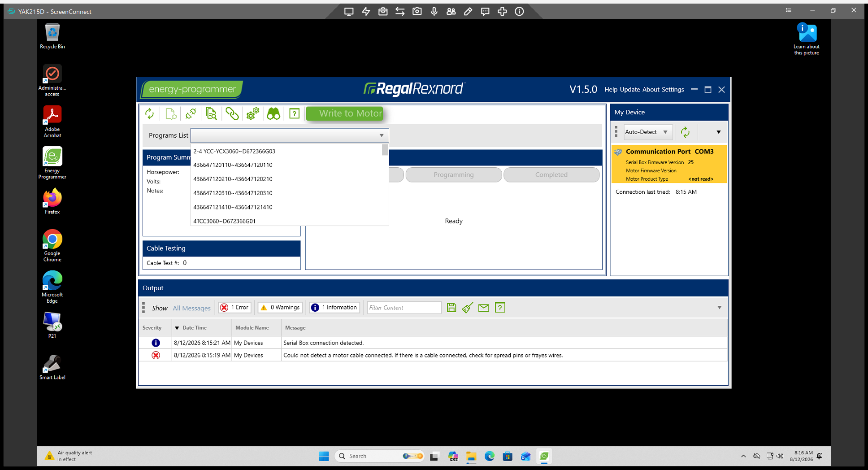Clear output messages with broom icon
The height and width of the screenshot is (470, 868).
pos(467,308)
